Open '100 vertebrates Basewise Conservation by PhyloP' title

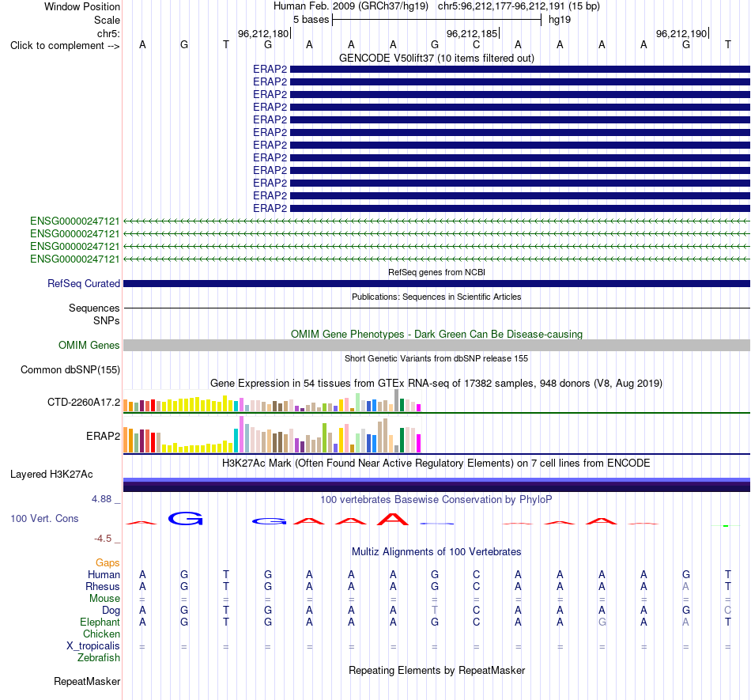436,499
